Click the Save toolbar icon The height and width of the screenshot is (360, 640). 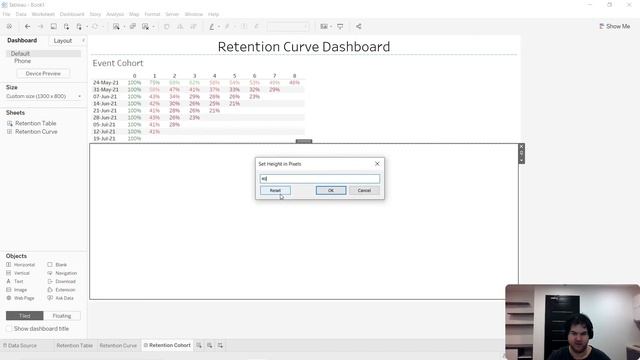(53, 27)
